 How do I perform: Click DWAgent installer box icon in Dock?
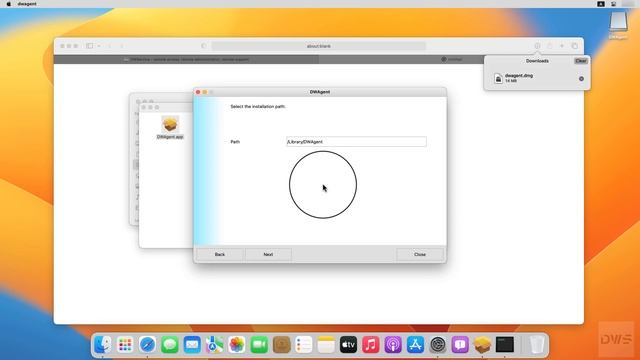tap(482, 345)
